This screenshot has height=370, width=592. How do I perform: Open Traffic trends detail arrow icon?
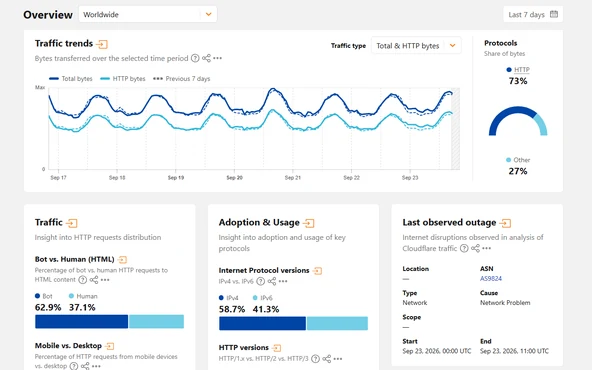click(102, 44)
